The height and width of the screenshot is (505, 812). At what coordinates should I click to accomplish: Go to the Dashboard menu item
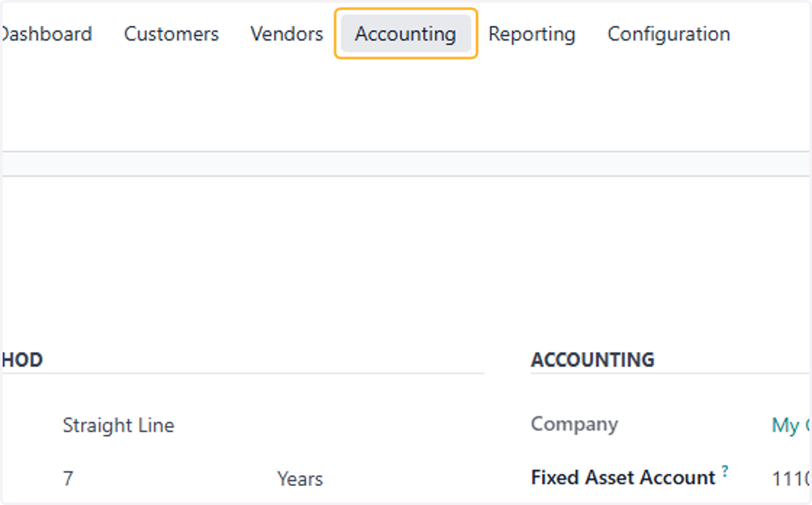click(x=46, y=34)
